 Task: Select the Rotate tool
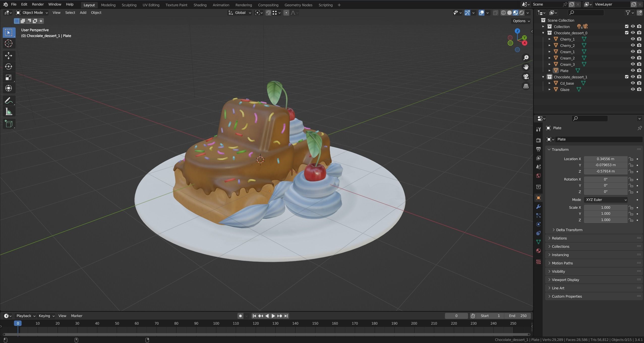coord(9,66)
